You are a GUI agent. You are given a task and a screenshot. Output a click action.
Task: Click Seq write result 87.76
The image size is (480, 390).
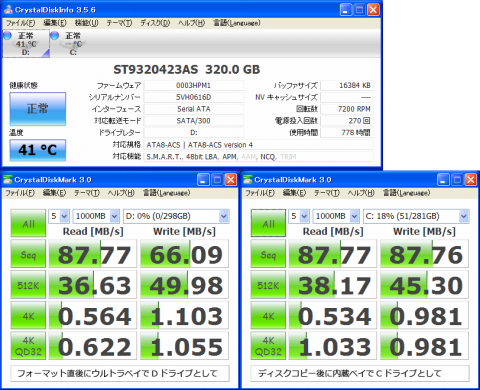click(x=425, y=254)
